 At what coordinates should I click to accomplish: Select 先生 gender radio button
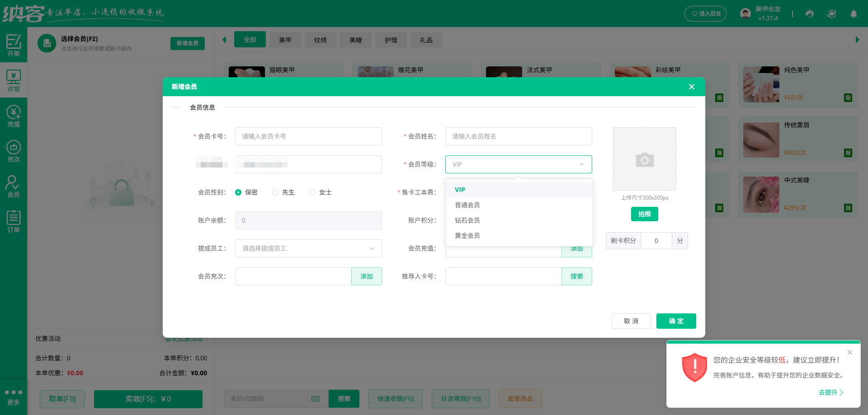[x=275, y=192]
